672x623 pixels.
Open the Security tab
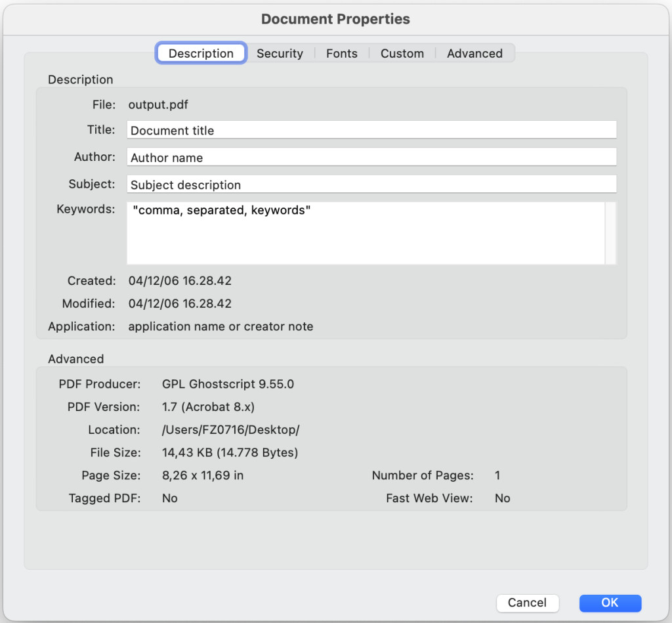(x=280, y=53)
